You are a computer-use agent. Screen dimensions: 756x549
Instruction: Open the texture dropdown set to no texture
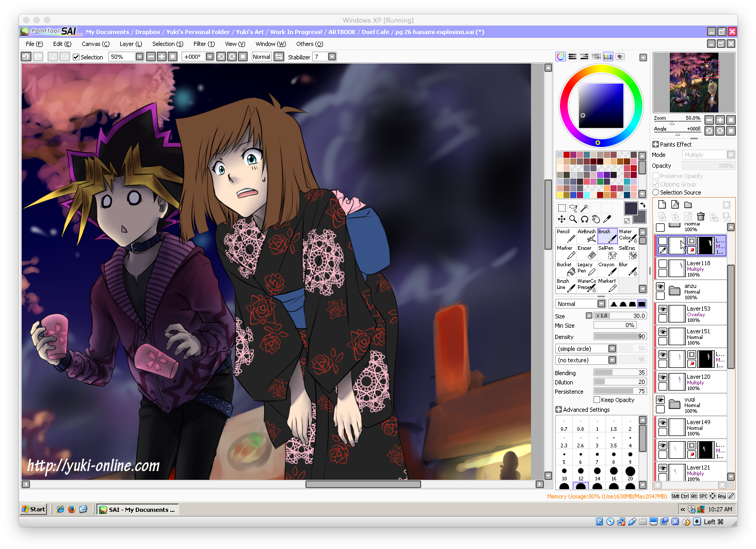tap(612, 360)
